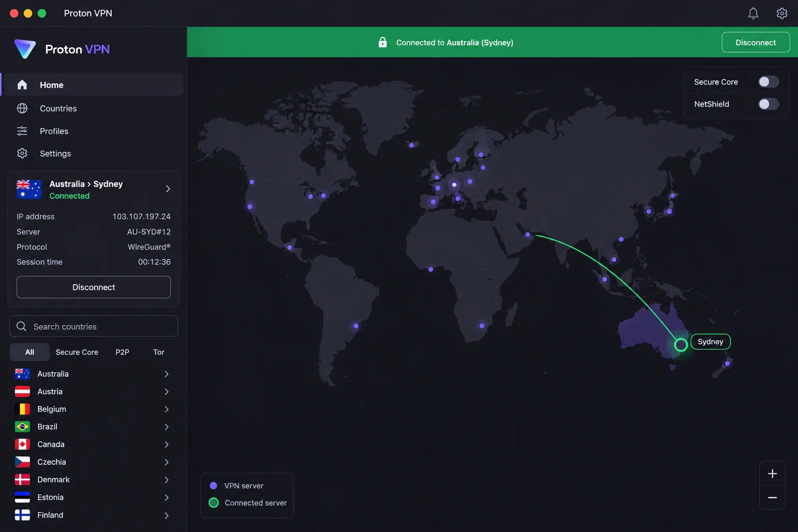The height and width of the screenshot is (532, 798).
Task: Click the Estonia flag icon
Action: (x=22, y=498)
